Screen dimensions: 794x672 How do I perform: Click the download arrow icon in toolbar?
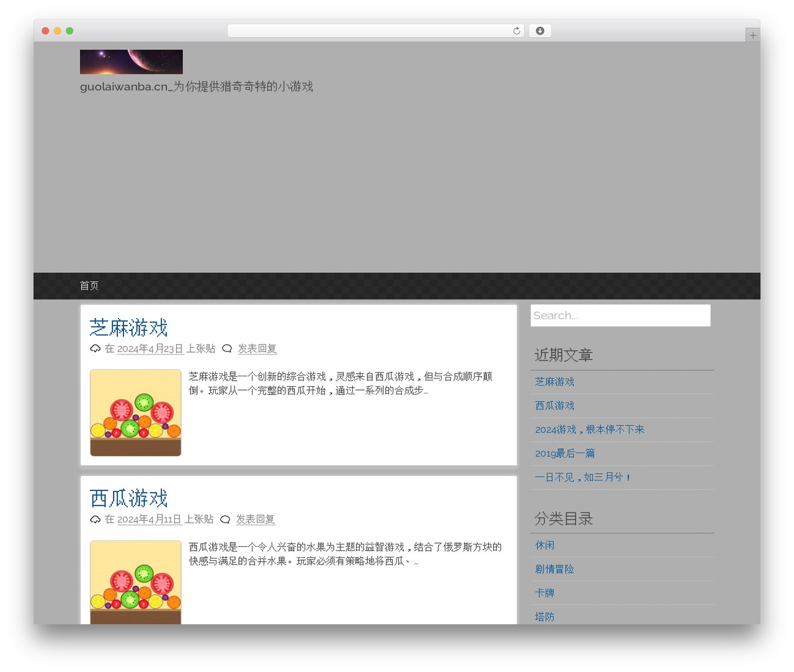click(540, 31)
